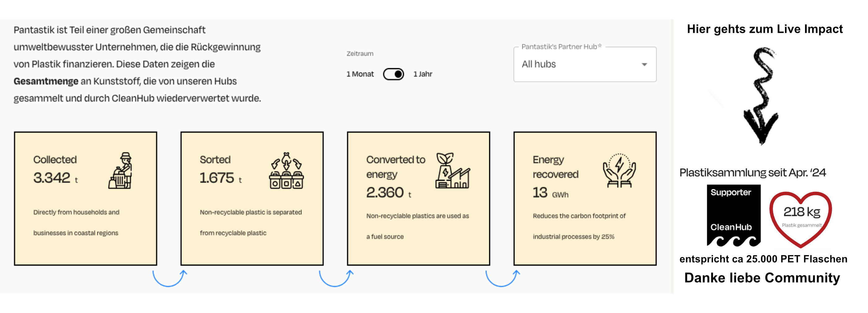The image size is (868, 313).
Task: Click blue arrow pointing to Energy recovered
Action: click(x=503, y=278)
